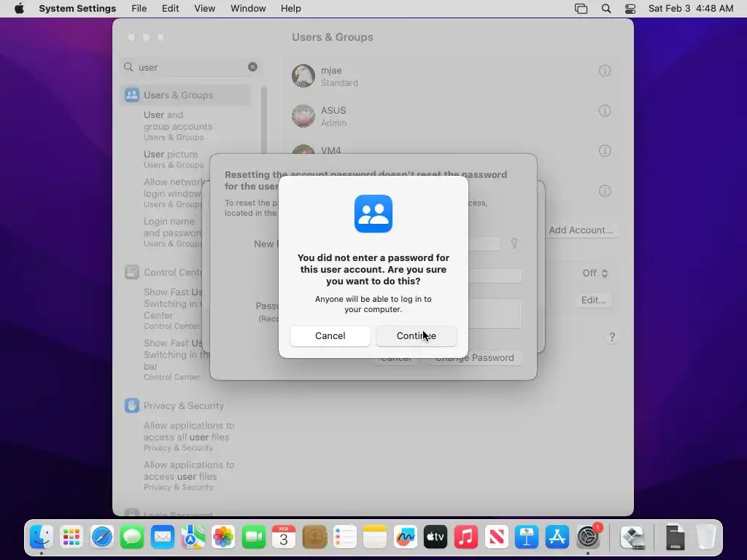Select User and group accounts search result
The width and height of the screenshot is (747, 560).
click(x=178, y=125)
